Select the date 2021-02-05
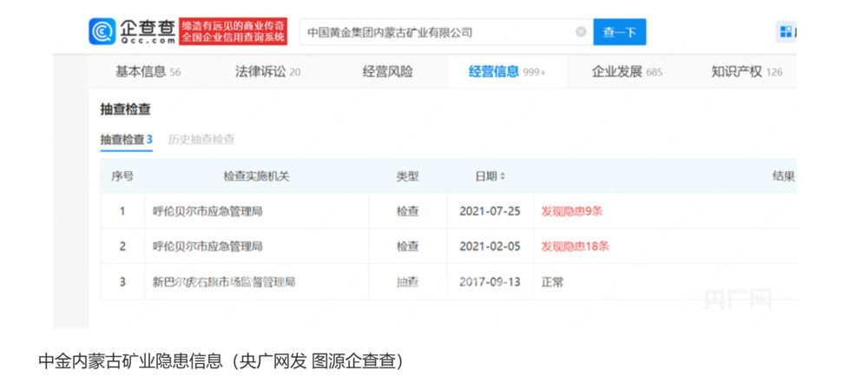This screenshot has height=377, width=868. [490, 247]
